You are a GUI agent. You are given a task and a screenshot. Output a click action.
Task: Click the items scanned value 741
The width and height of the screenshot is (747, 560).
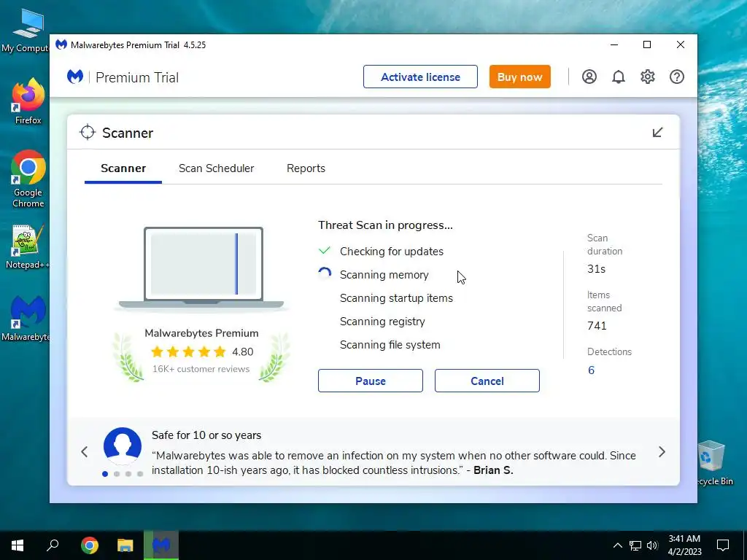point(597,326)
